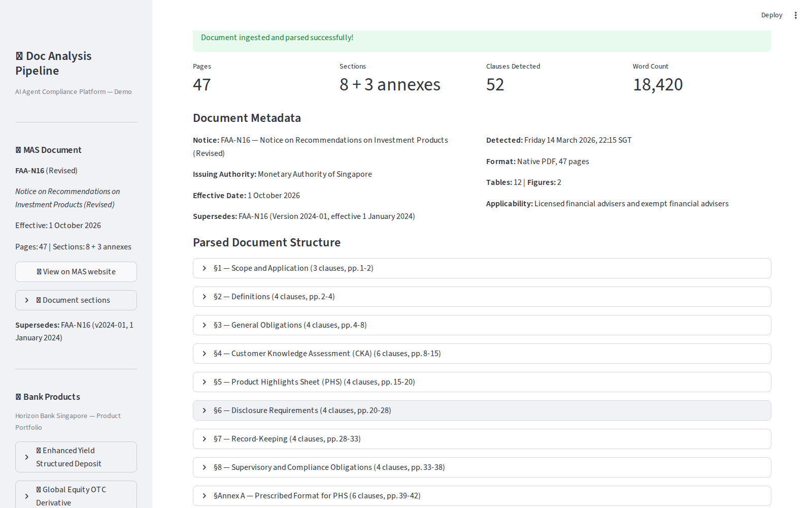Click the Sections value 8 + 3 annexes
The image size is (812, 508).
[390, 84]
